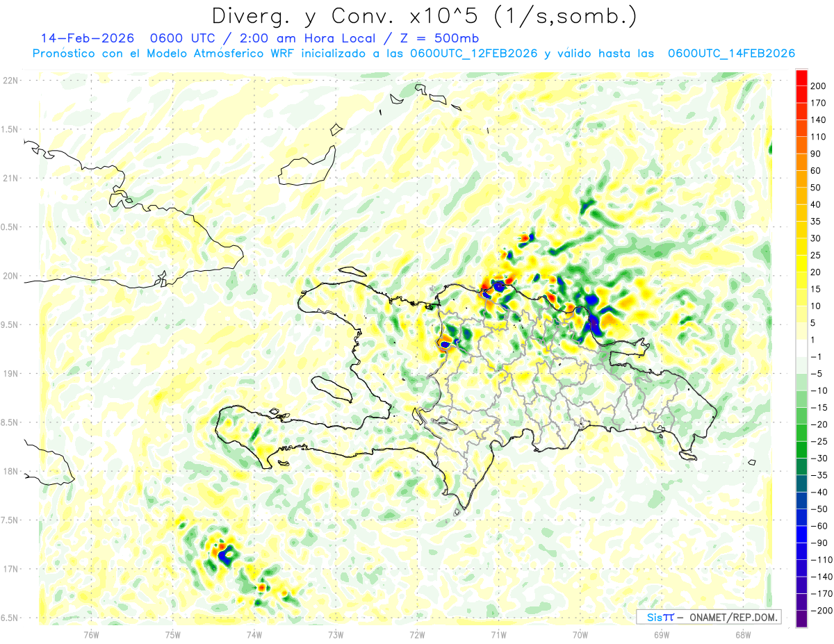Click the '-1' color bar value
This screenshot has height=644, width=834.
[x=817, y=356]
